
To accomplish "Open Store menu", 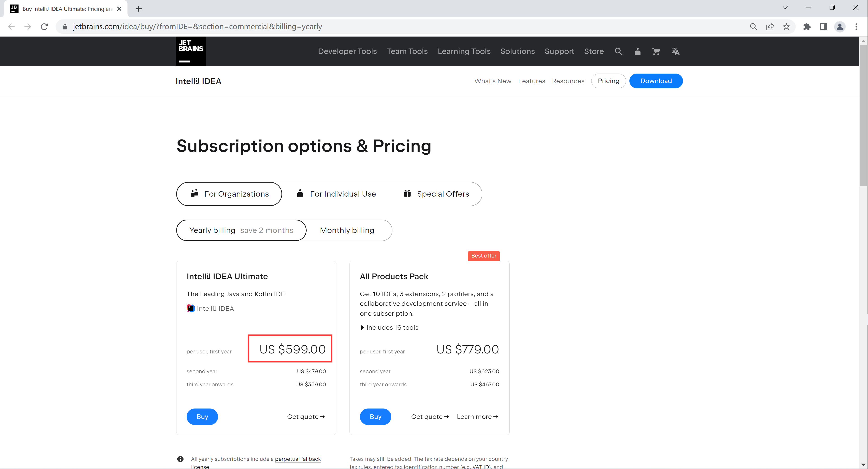I will pos(594,51).
